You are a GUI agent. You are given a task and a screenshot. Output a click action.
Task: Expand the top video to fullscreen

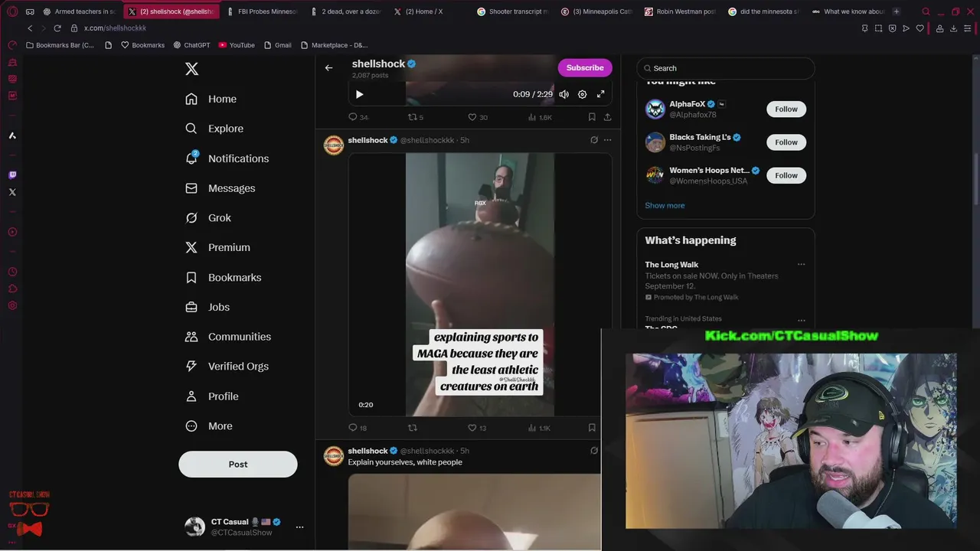pos(600,94)
